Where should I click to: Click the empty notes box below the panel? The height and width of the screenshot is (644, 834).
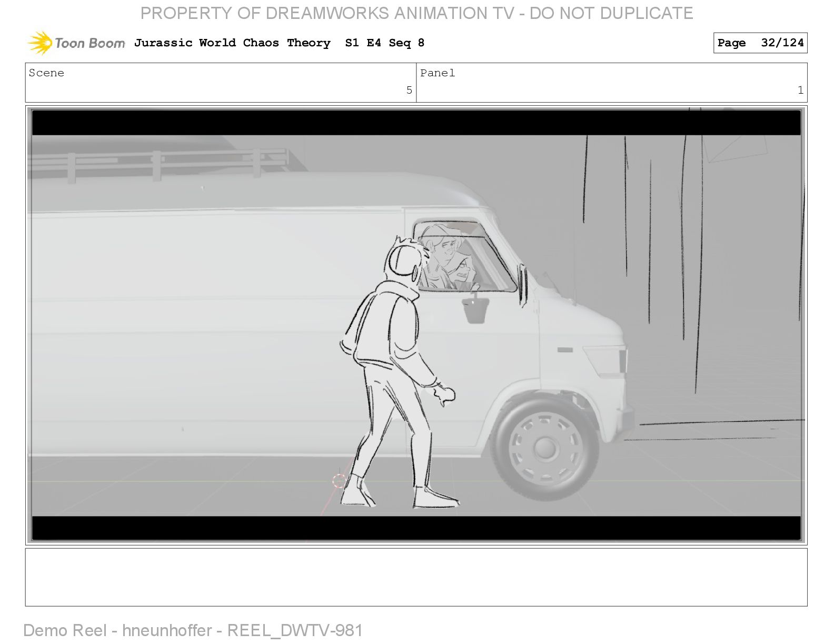coord(416,577)
